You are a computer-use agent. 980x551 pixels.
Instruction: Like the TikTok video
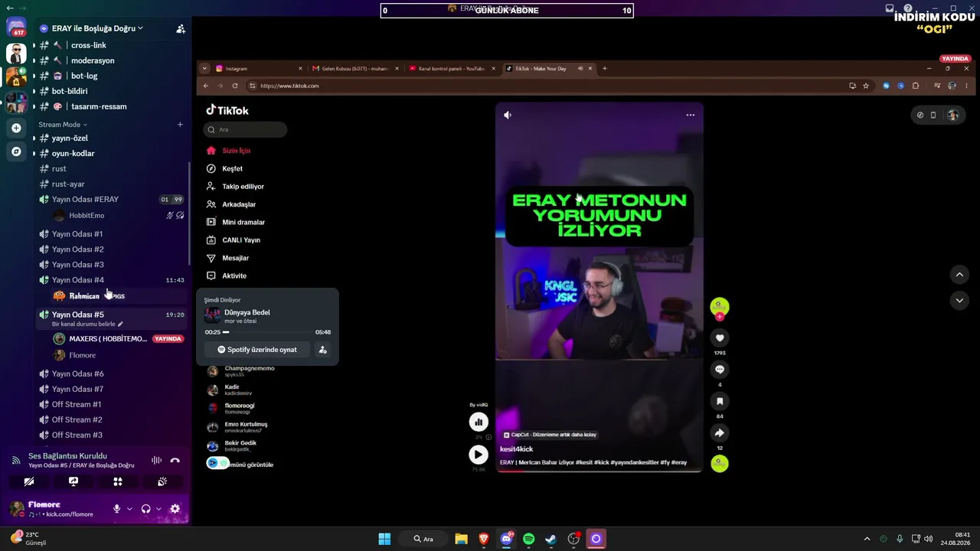720,337
